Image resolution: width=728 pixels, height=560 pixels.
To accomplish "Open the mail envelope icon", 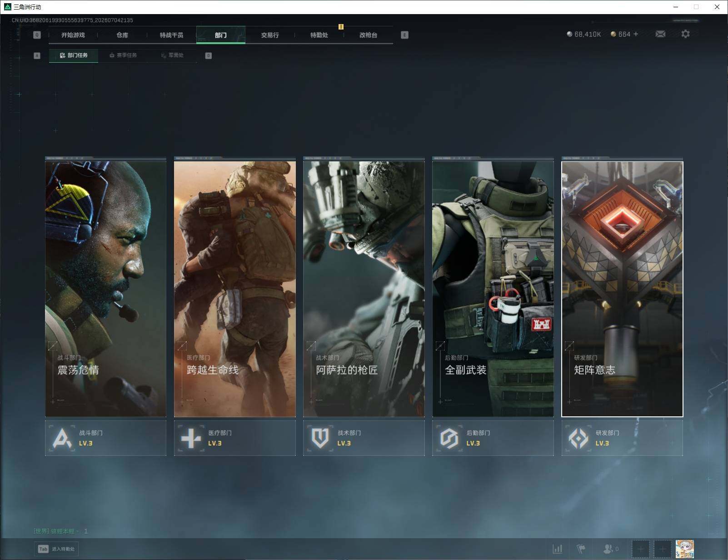I will pos(660,34).
